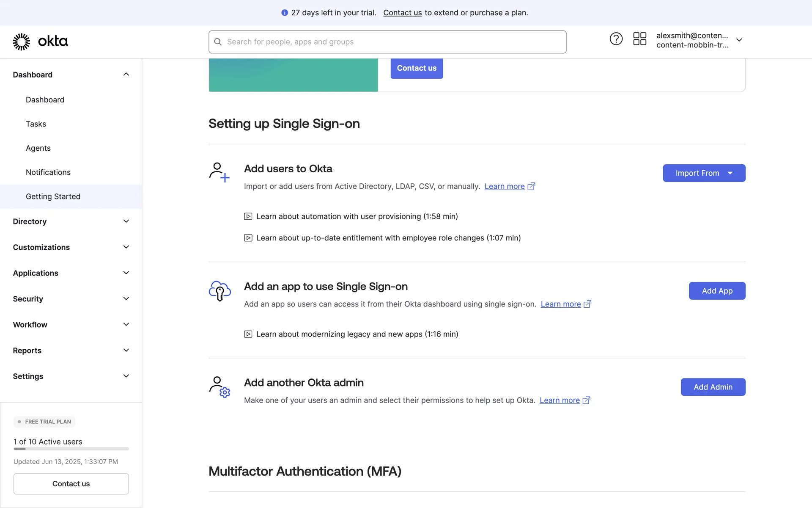Play the employee role changes entitlement video
812x508 pixels.
click(x=388, y=238)
